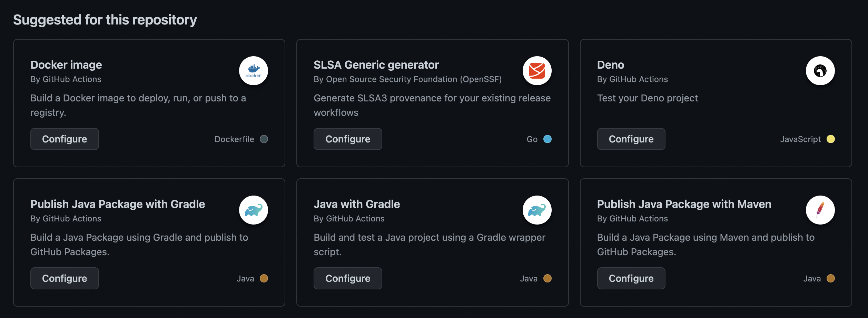Select the 'SLSA Generic generator' title
This screenshot has height=318, width=868.
coord(376,65)
